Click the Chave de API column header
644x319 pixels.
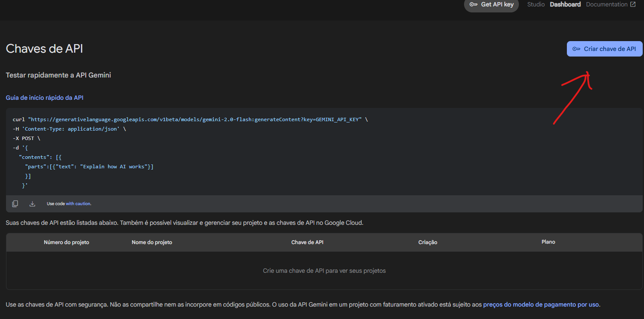point(307,242)
